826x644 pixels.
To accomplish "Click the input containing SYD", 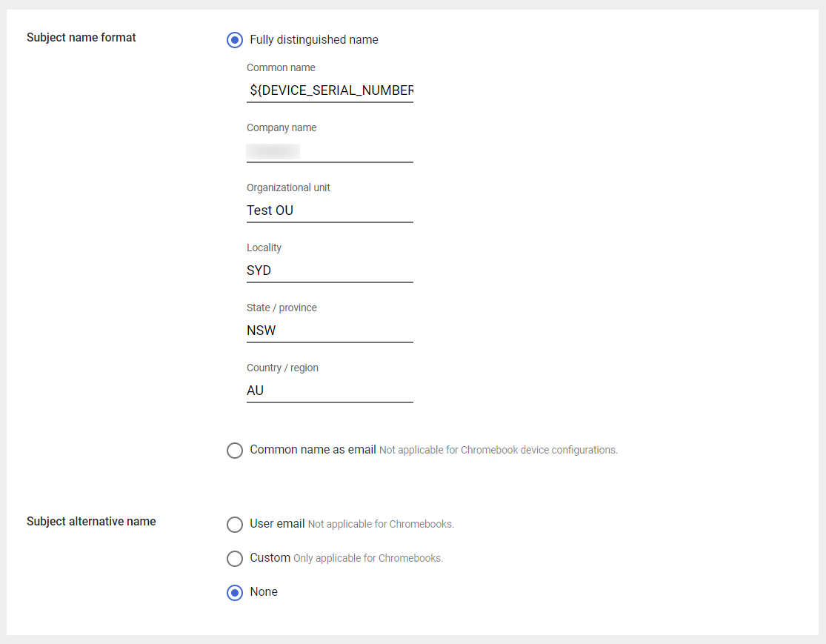I will pyautogui.click(x=330, y=270).
